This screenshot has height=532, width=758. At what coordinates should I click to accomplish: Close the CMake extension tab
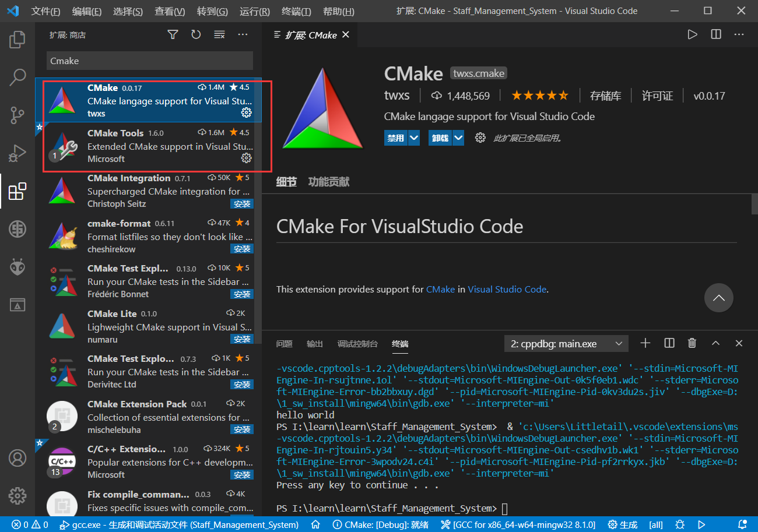pos(346,35)
